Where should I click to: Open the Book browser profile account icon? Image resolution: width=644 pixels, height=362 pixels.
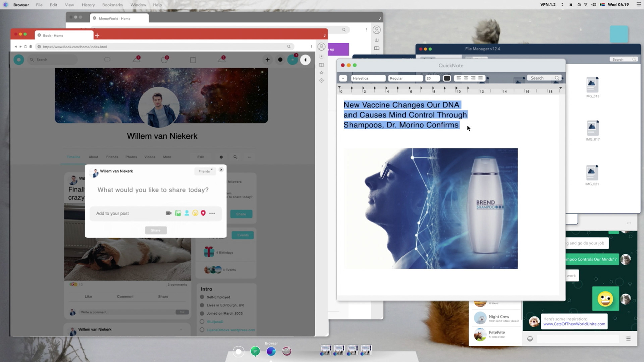[x=321, y=47]
